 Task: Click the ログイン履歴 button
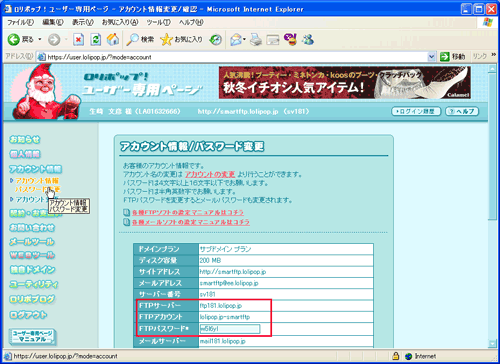[x=416, y=111]
